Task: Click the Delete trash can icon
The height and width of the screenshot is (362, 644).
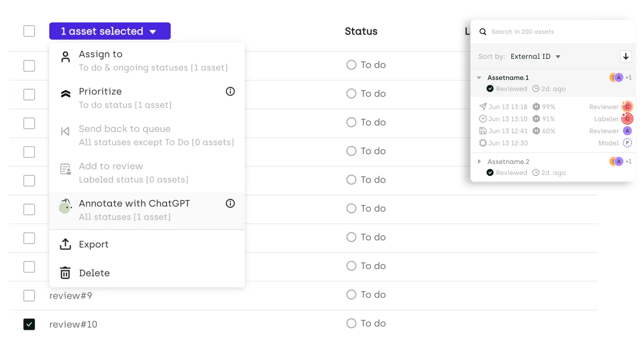Action: pyautogui.click(x=65, y=273)
